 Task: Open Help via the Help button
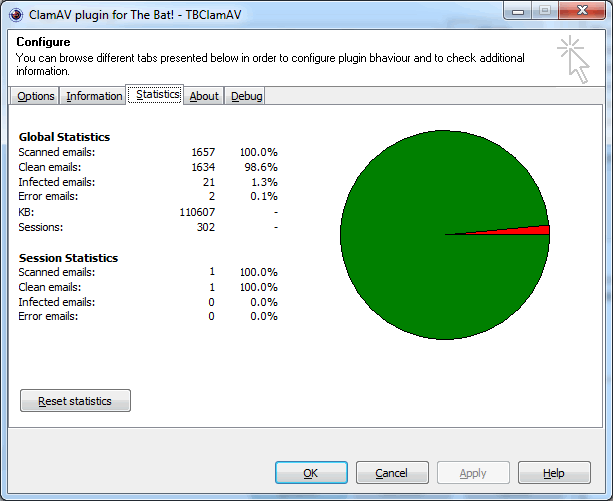point(554,473)
